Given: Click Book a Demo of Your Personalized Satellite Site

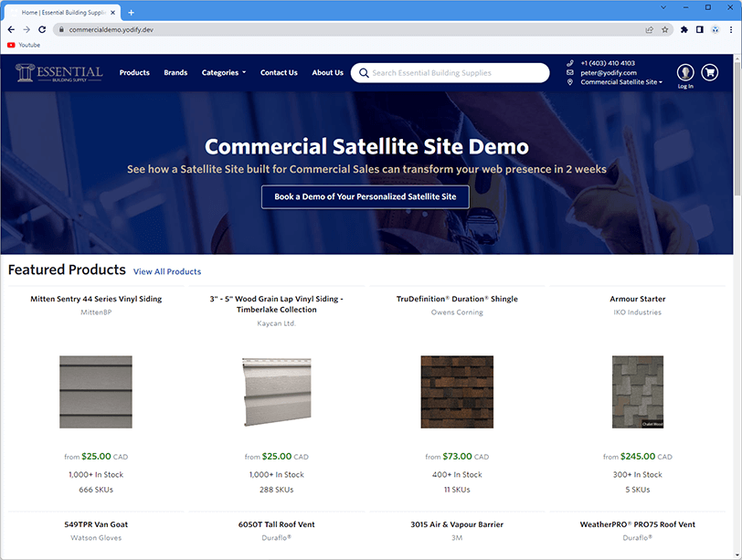Looking at the screenshot, I should point(366,196).
